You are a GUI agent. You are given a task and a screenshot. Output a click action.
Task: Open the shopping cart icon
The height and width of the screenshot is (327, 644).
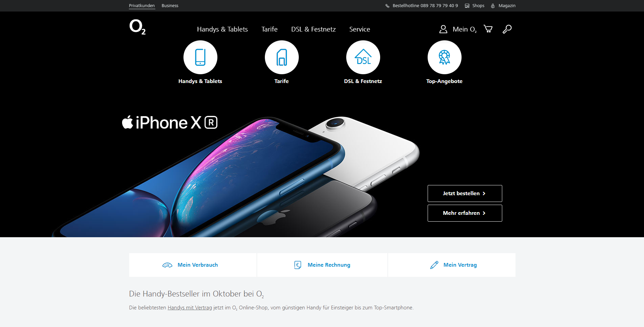tap(488, 29)
